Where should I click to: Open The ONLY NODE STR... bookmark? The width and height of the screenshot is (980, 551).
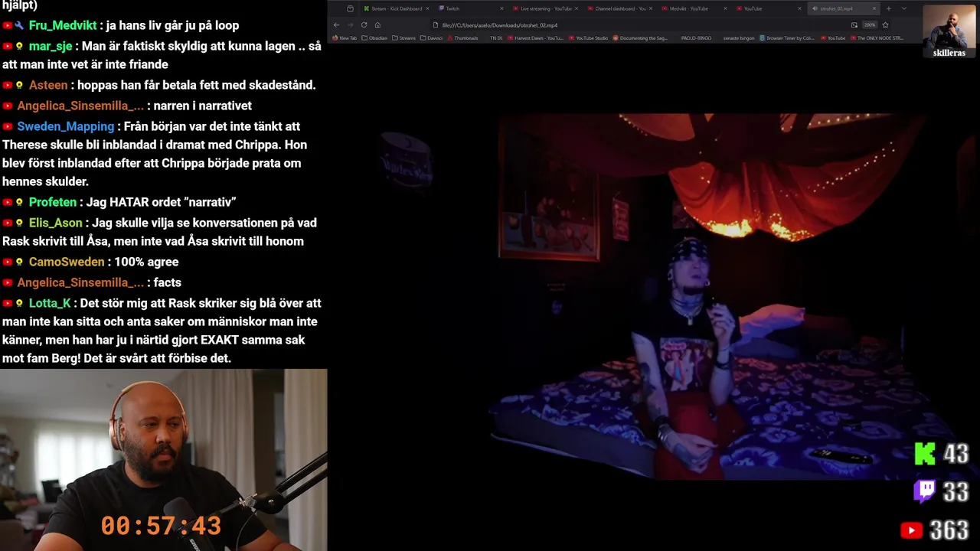coord(877,37)
